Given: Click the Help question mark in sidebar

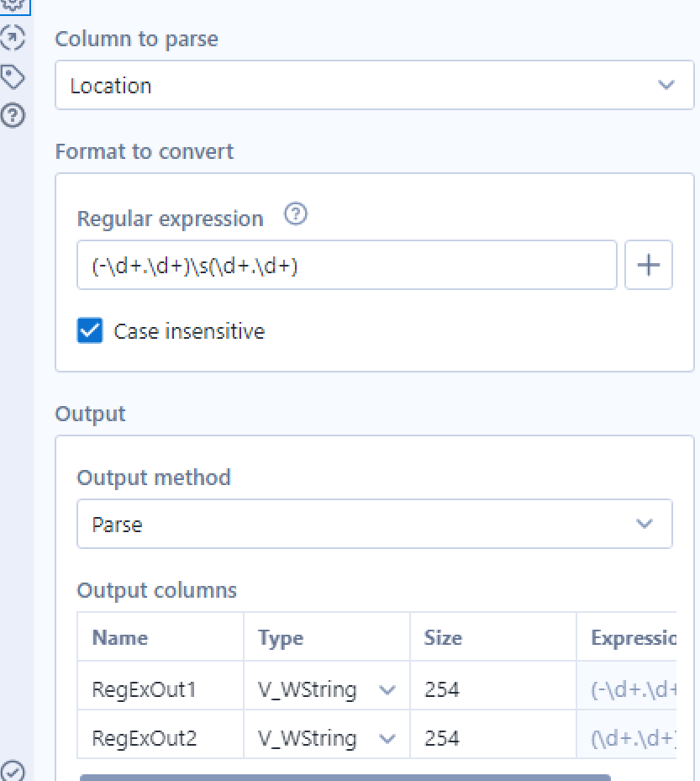Looking at the screenshot, I should (12, 114).
